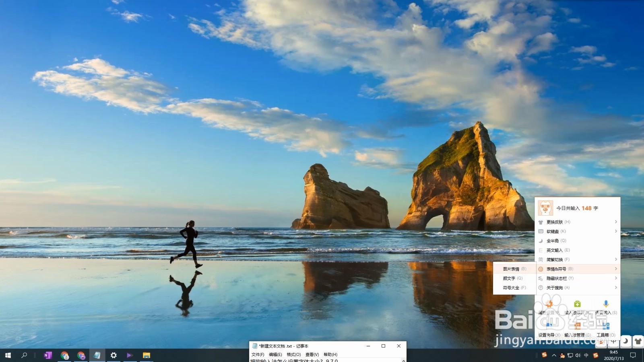644x362 pixels.
Task: Start 语音输入 voice input microphone
Action: pos(606,304)
